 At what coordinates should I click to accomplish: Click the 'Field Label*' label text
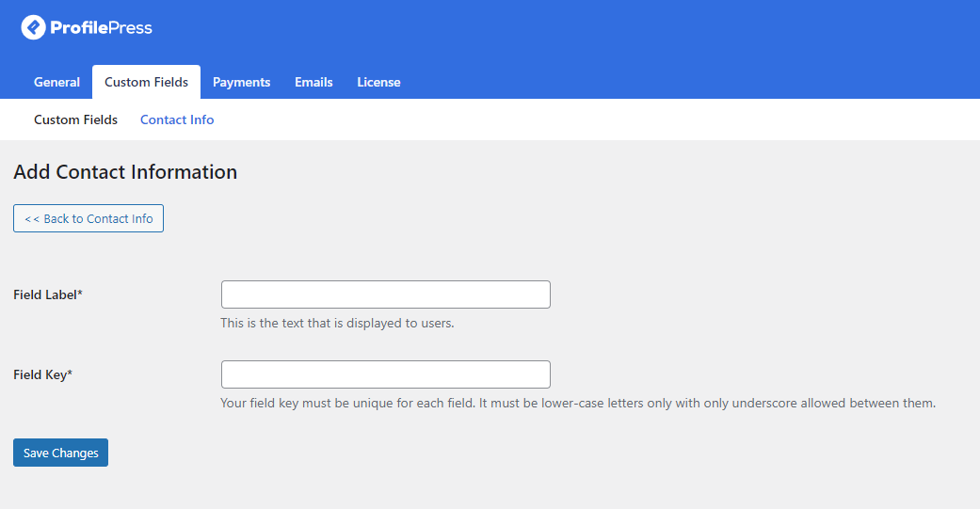pos(48,294)
